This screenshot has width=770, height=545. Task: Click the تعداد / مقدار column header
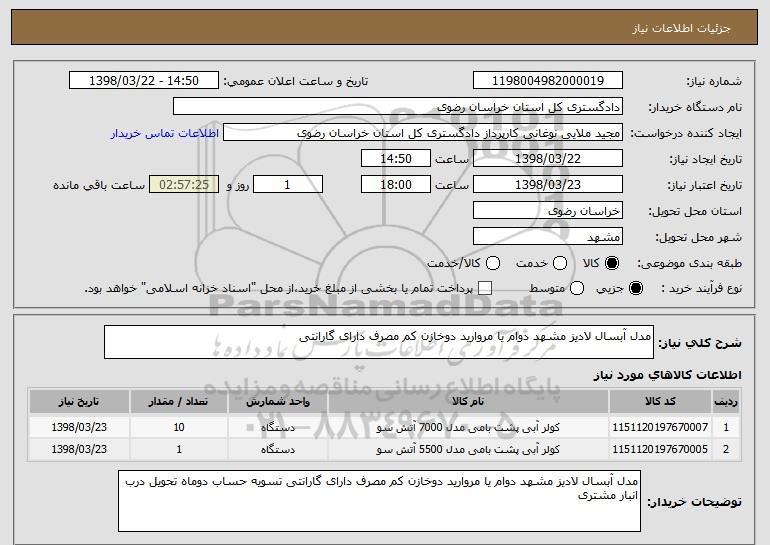tap(179, 402)
